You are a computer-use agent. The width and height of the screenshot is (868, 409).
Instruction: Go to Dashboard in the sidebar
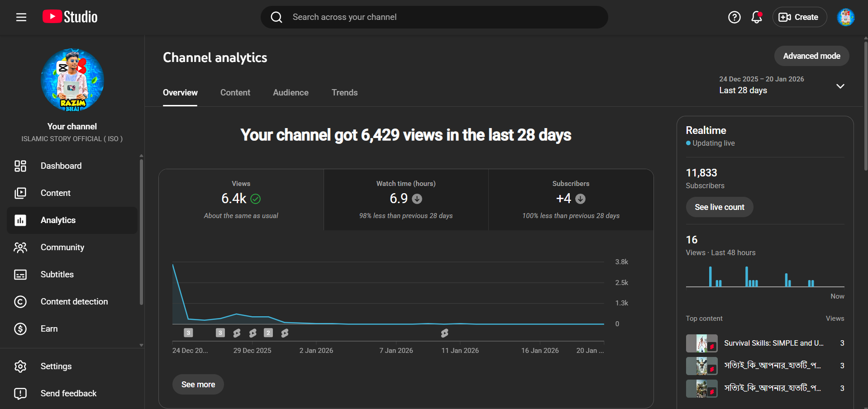click(61, 166)
